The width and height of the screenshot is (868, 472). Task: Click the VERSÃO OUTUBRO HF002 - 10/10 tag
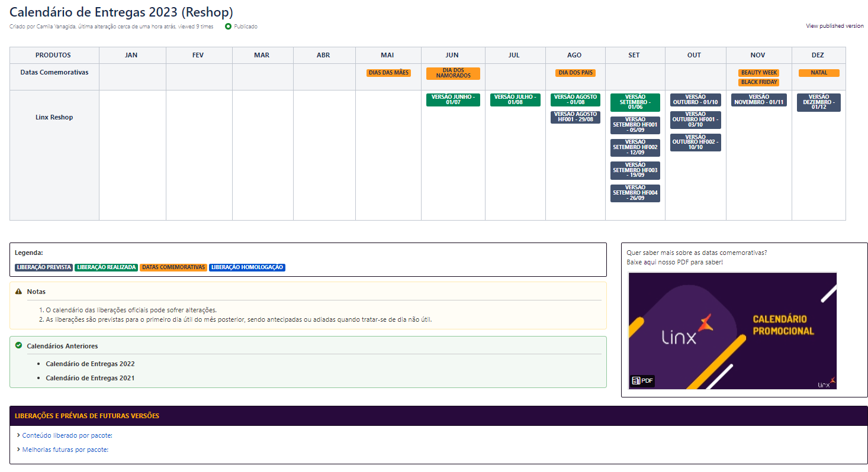point(696,143)
